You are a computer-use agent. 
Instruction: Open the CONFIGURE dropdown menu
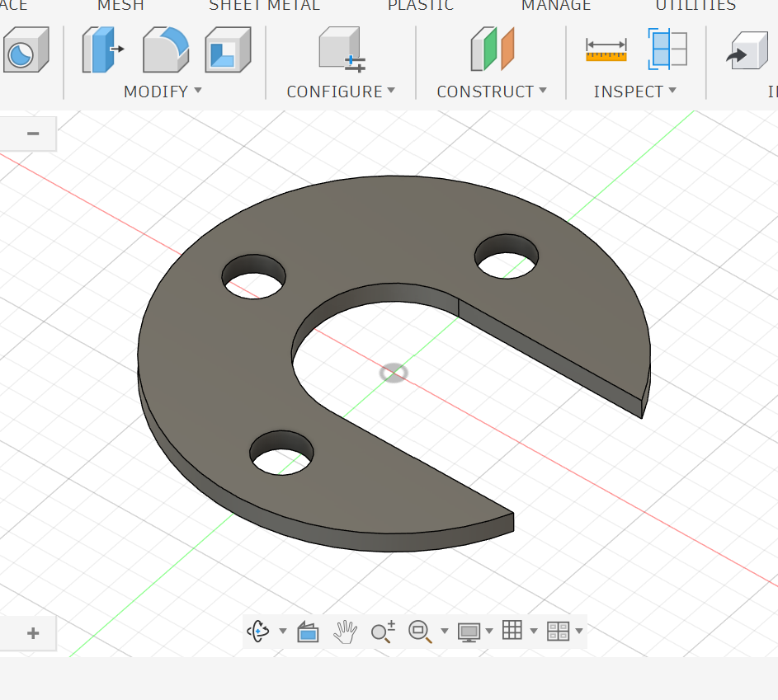[341, 92]
